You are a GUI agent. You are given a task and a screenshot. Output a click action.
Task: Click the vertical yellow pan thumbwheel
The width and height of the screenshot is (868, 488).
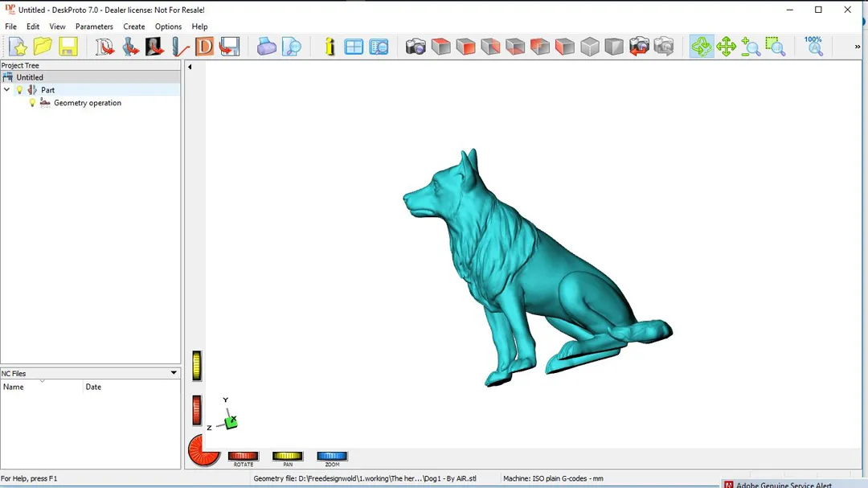coord(197,366)
